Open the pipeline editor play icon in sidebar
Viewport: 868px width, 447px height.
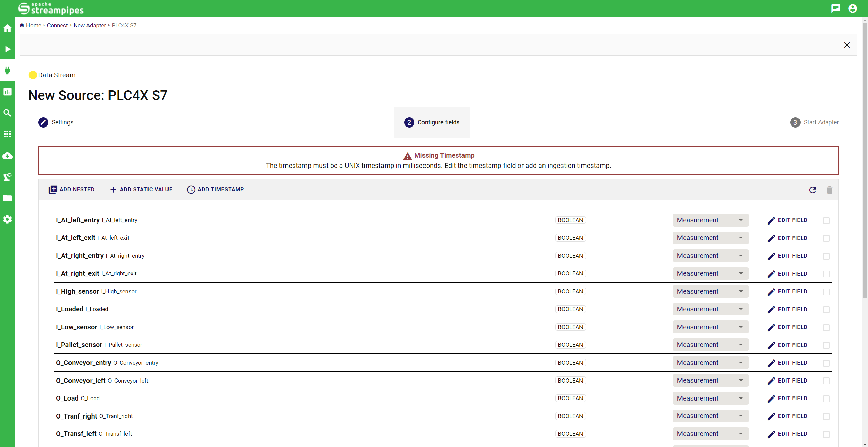(7, 49)
